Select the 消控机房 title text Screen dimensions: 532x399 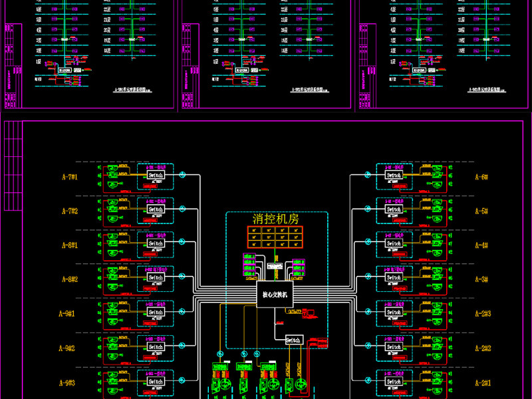pos(275,219)
